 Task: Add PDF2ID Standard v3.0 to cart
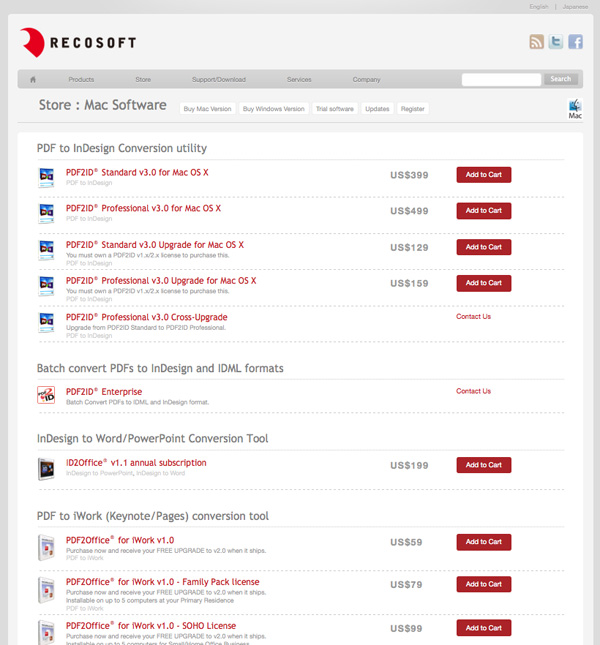[484, 175]
